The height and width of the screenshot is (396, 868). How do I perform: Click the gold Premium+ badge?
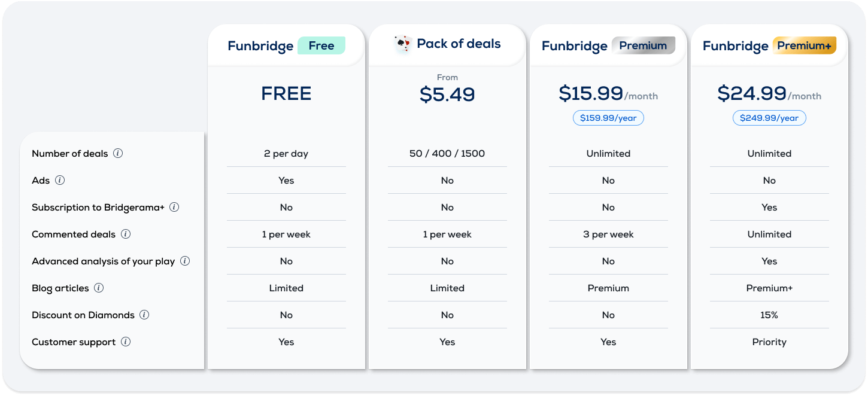pyautogui.click(x=804, y=45)
